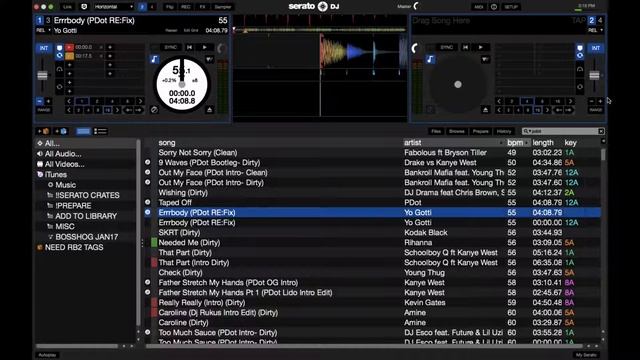Enable SYNC on deck 1
Screen dimensions: 640x360
(x=170, y=47)
